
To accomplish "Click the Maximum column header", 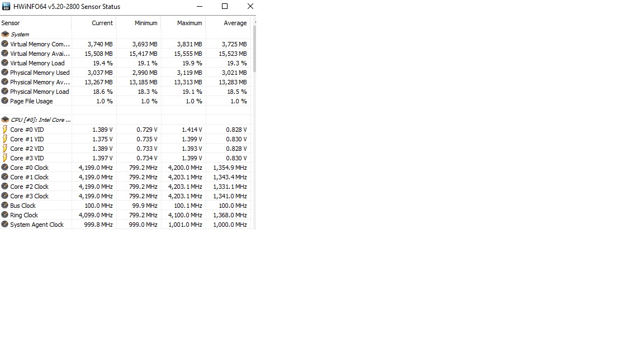I will click(183, 23).
